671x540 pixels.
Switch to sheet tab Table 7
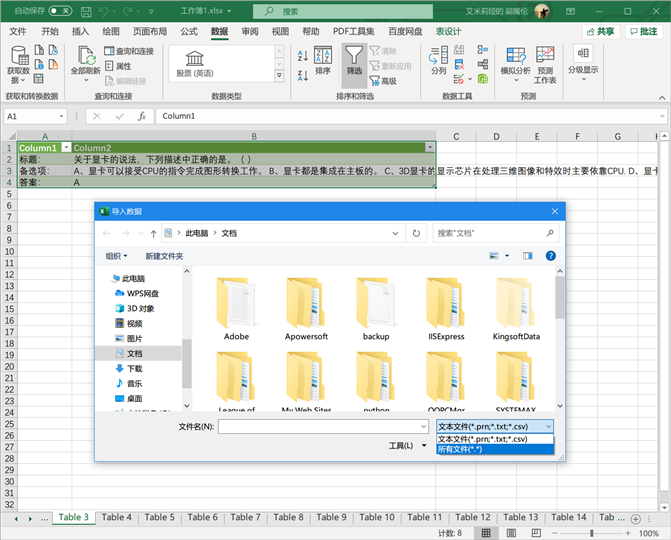click(x=245, y=517)
